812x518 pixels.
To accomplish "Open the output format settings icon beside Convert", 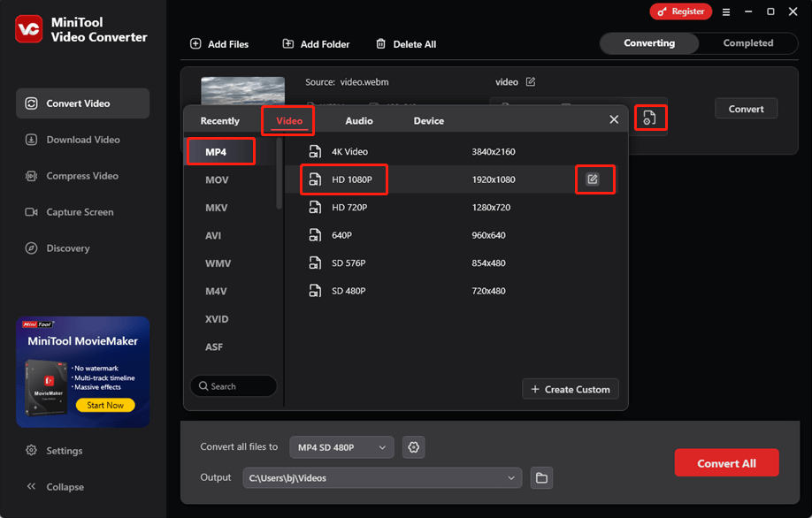I will click(x=649, y=118).
